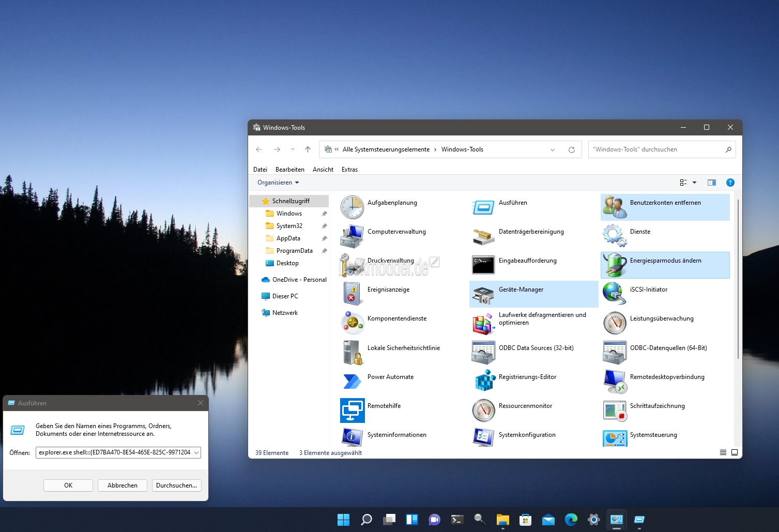
Task: Open Ressourcenmonitor icon
Action: click(x=483, y=411)
